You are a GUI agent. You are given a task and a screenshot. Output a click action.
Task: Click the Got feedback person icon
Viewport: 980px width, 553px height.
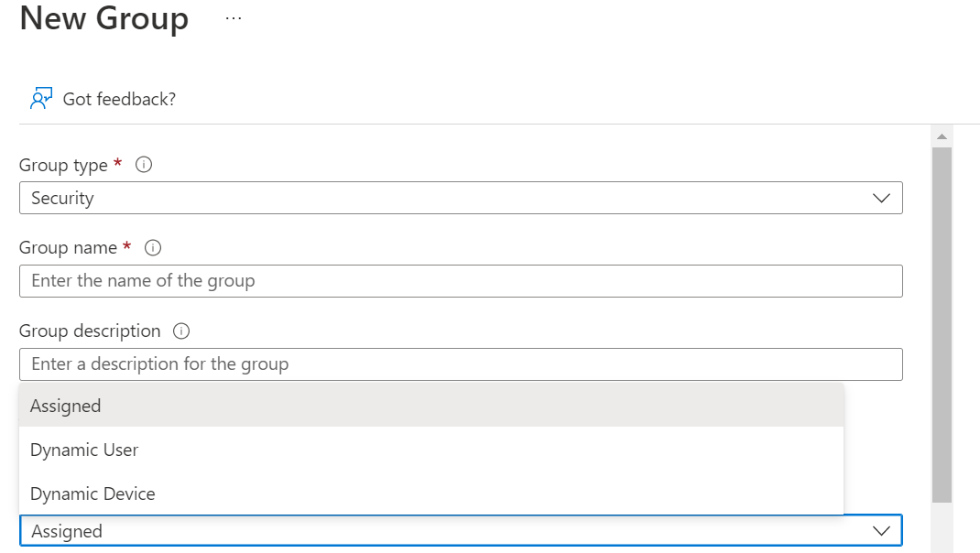(x=41, y=99)
